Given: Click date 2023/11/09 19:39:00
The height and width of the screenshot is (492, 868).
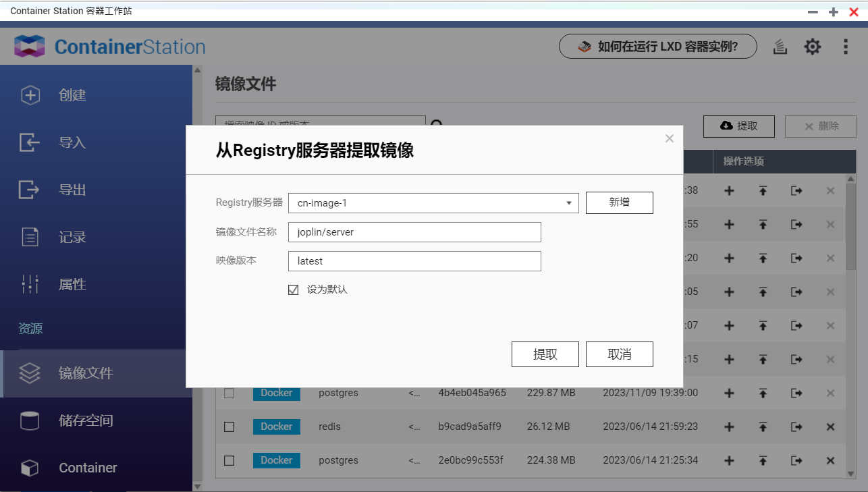Looking at the screenshot, I should (651, 393).
